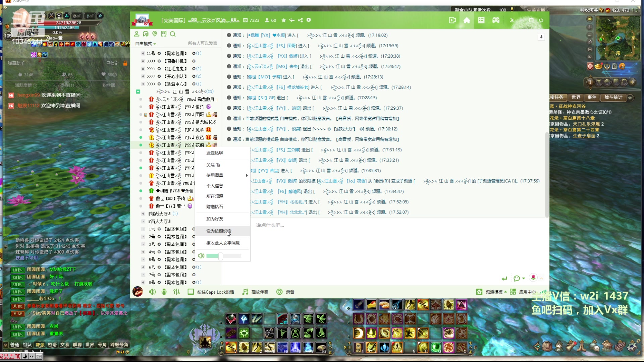Image resolution: width=644 pixels, height=362 pixels.
Task: Open the calendar icon under the minimap
Action: click(x=614, y=66)
